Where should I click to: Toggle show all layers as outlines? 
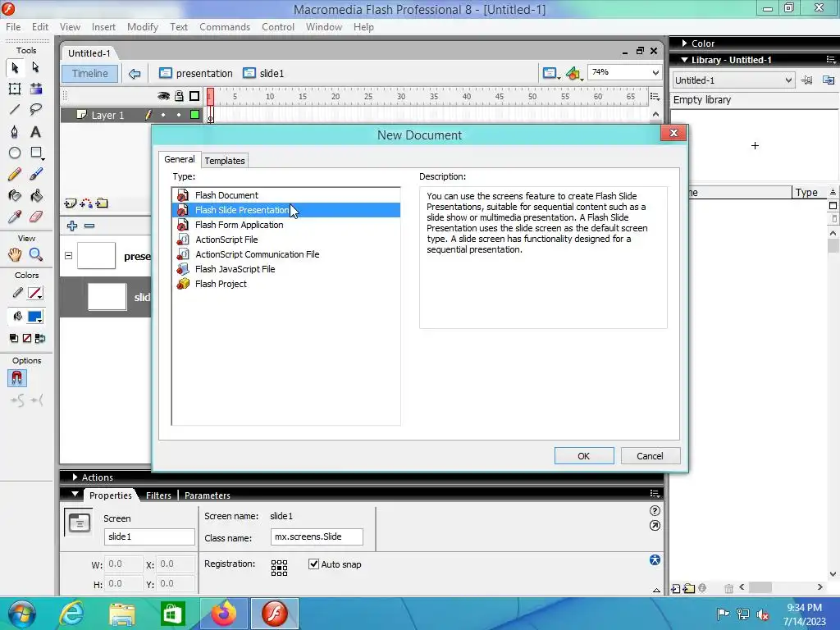[x=194, y=96]
